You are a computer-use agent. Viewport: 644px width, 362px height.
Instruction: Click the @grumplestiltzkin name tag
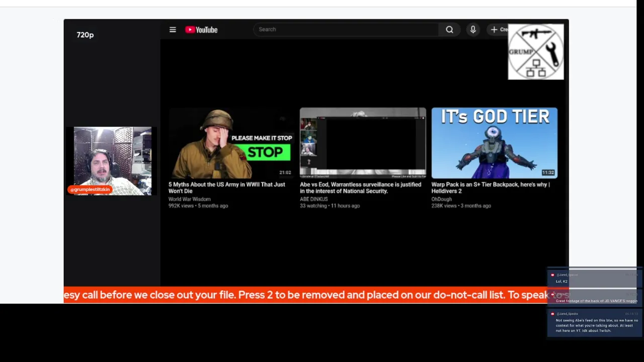(90, 190)
